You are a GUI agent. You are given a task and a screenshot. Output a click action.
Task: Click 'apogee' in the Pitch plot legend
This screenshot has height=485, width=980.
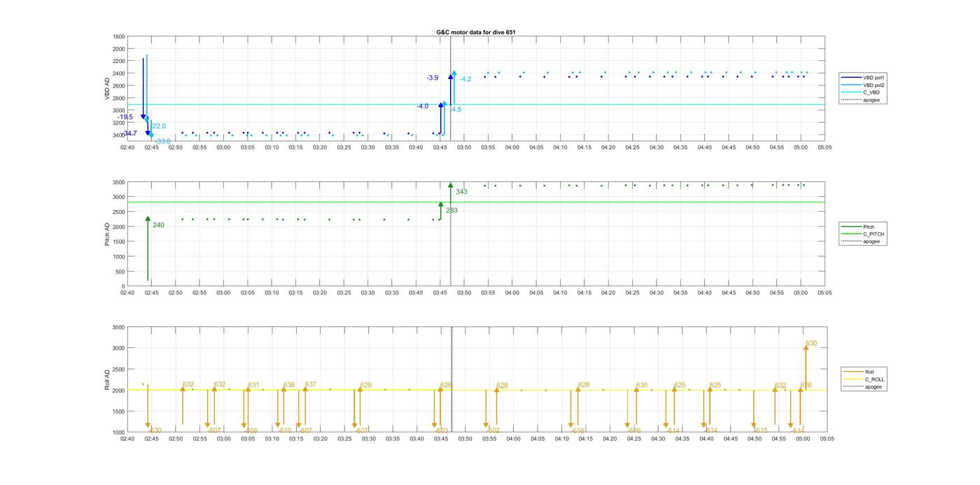pos(871,241)
